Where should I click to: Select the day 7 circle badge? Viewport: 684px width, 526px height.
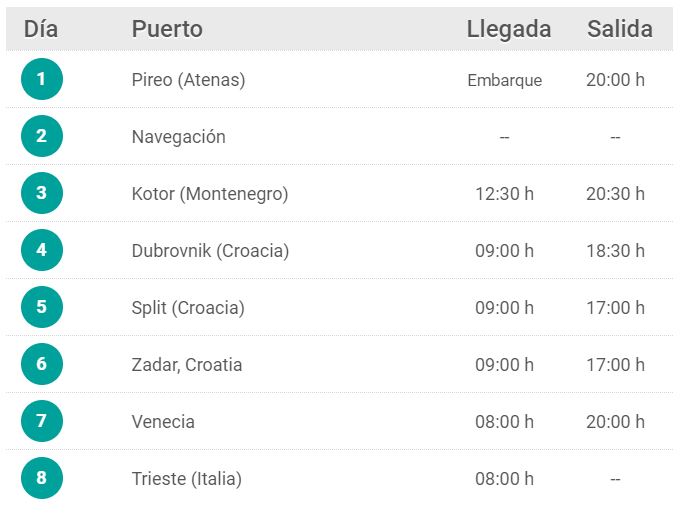coord(41,421)
